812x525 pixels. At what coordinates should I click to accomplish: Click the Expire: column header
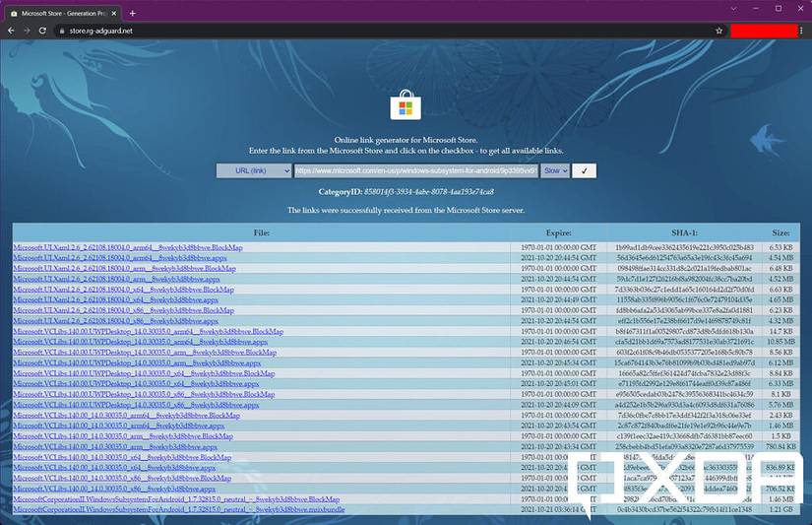(558, 232)
